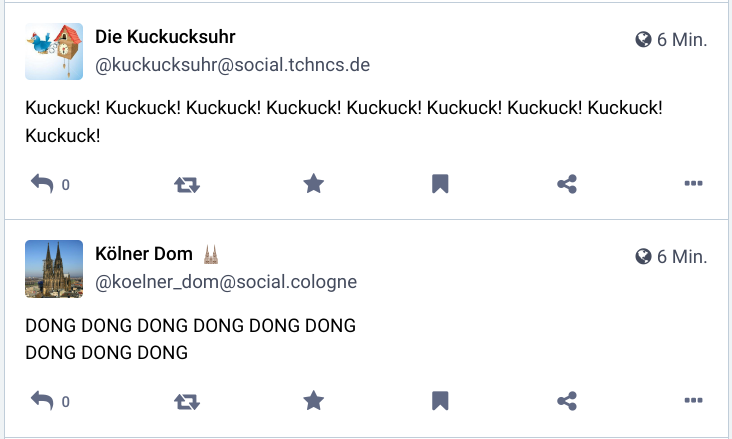Favourite the Kuckuck! post

pyautogui.click(x=314, y=184)
